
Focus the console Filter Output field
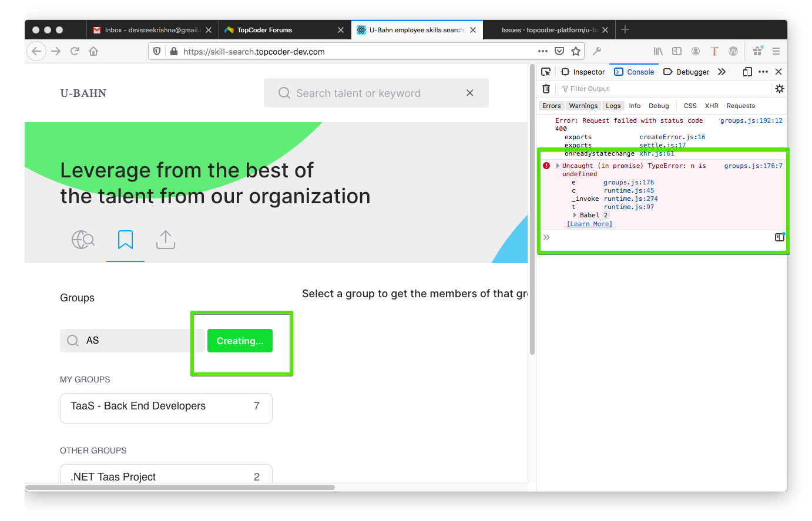(664, 89)
